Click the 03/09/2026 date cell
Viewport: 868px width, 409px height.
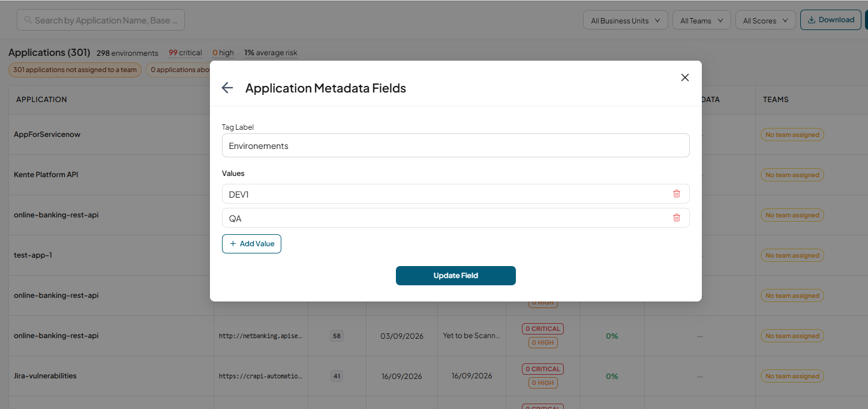click(x=402, y=336)
